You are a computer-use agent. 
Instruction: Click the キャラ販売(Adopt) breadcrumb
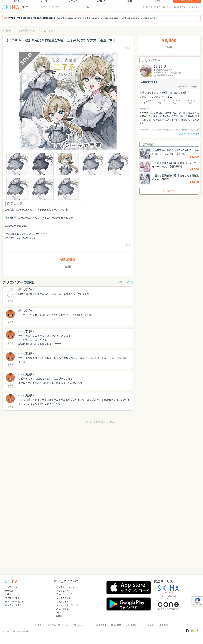(26, 31)
